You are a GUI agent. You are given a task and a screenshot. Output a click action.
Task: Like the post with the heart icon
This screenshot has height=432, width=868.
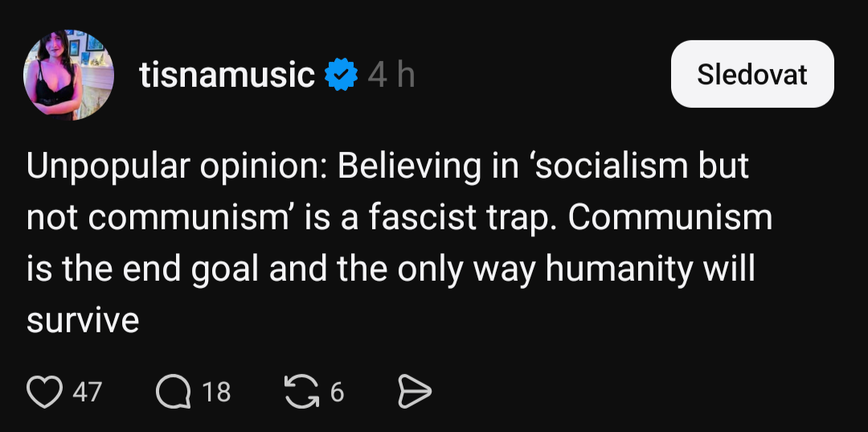45,392
